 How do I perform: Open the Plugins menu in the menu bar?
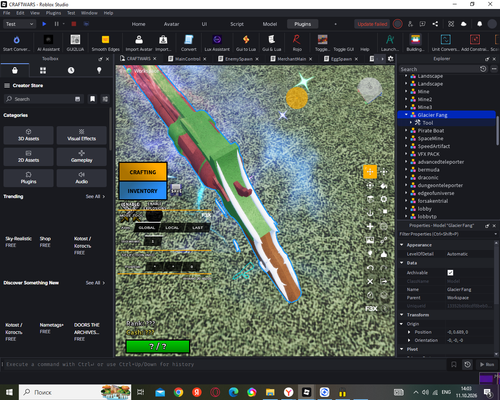click(53, 13)
